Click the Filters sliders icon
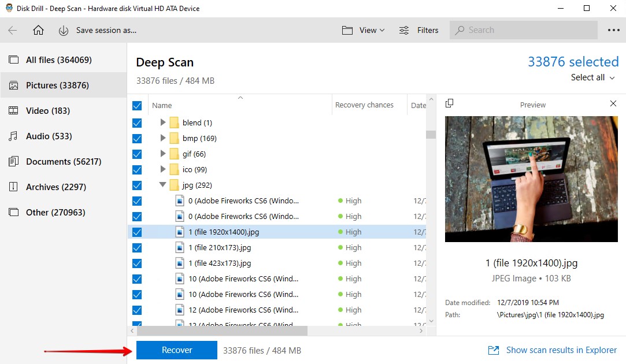The height and width of the screenshot is (364, 626). (x=404, y=30)
